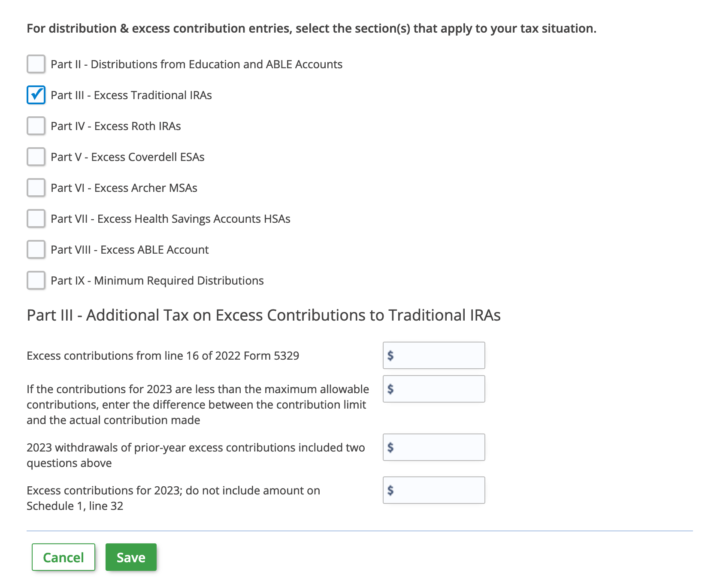Click the excess contributions from line 16 field
714x588 pixels.
pos(433,355)
